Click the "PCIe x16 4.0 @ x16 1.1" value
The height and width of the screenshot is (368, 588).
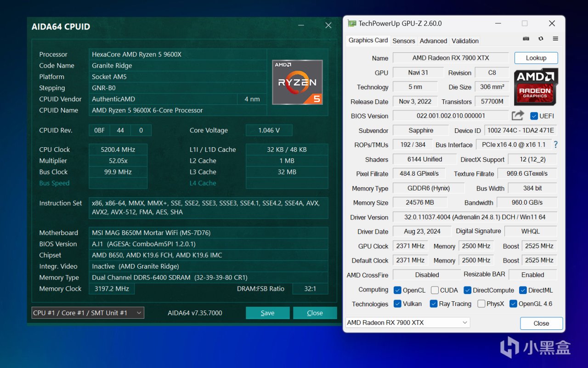click(x=513, y=144)
